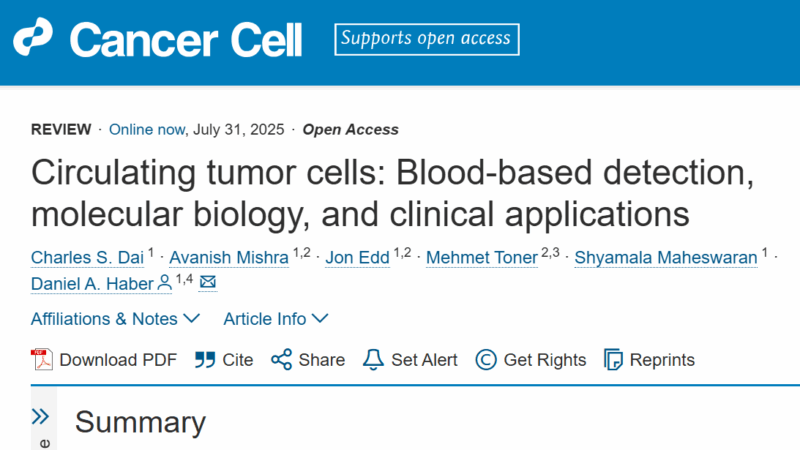The width and height of the screenshot is (800, 450).
Task: Open author Avanish Mishra link
Action: pyautogui.click(x=229, y=258)
